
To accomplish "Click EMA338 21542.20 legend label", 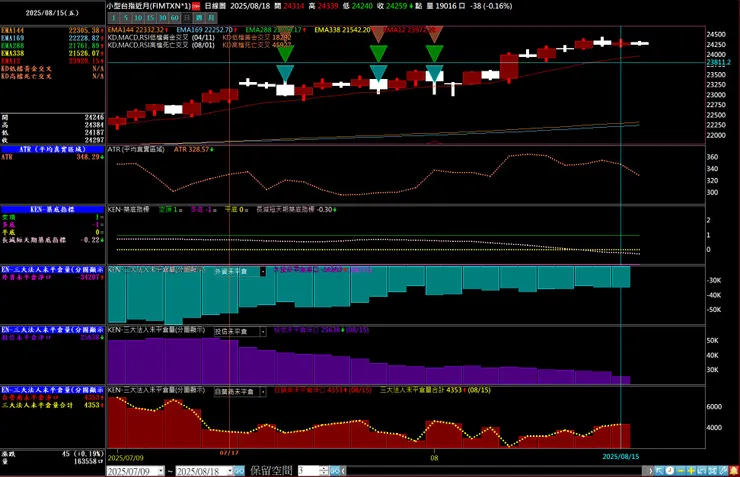I will coord(343,30).
